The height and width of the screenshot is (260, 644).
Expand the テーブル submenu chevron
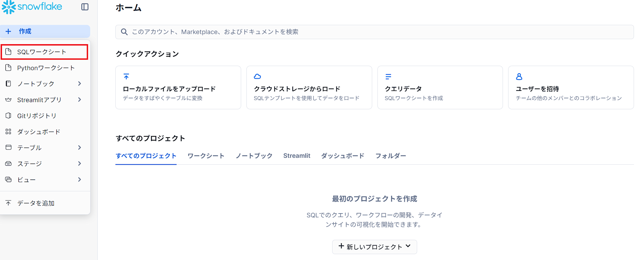pos(80,148)
